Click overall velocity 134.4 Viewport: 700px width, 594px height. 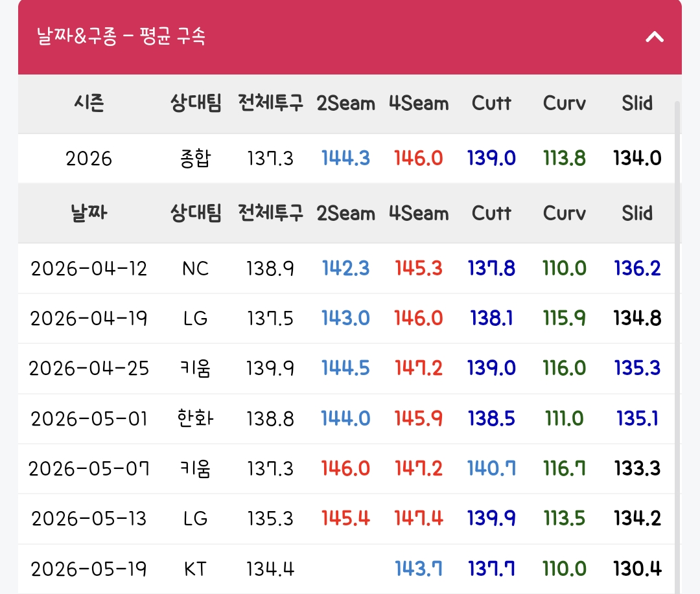coord(270,569)
